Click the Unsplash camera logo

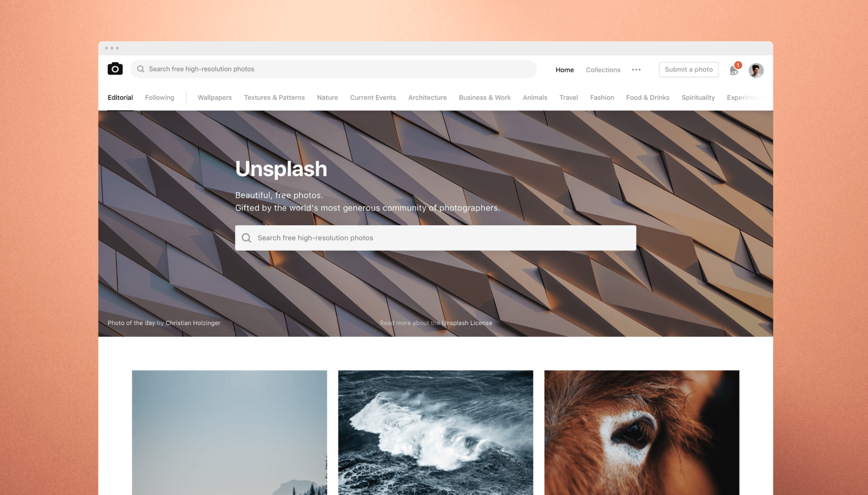(x=115, y=69)
